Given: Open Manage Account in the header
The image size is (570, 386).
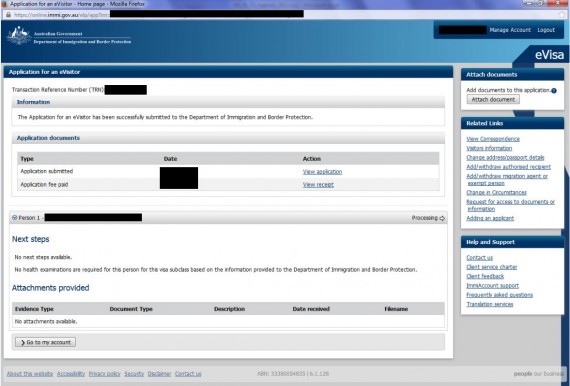Looking at the screenshot, I should [x=510, y=30].
